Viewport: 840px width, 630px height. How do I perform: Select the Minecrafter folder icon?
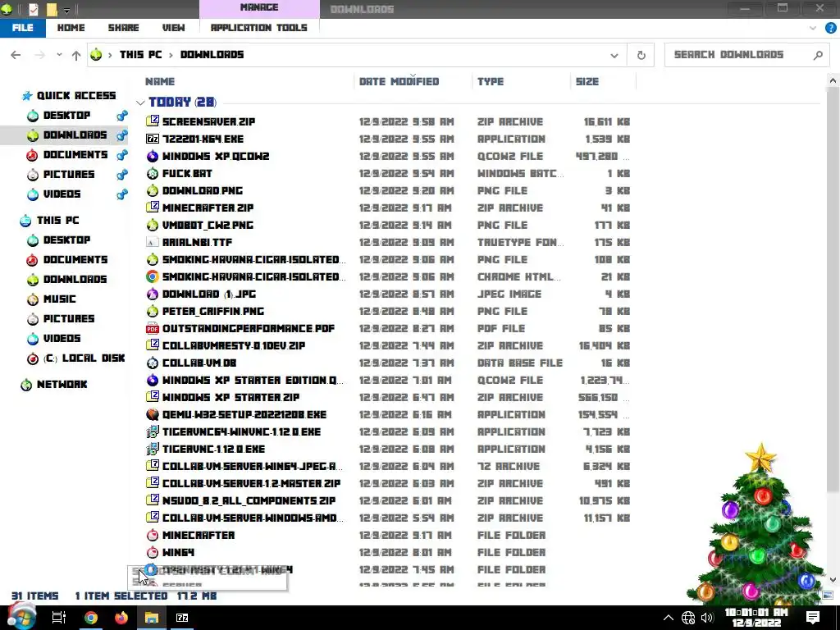click(x=153, y=535)
